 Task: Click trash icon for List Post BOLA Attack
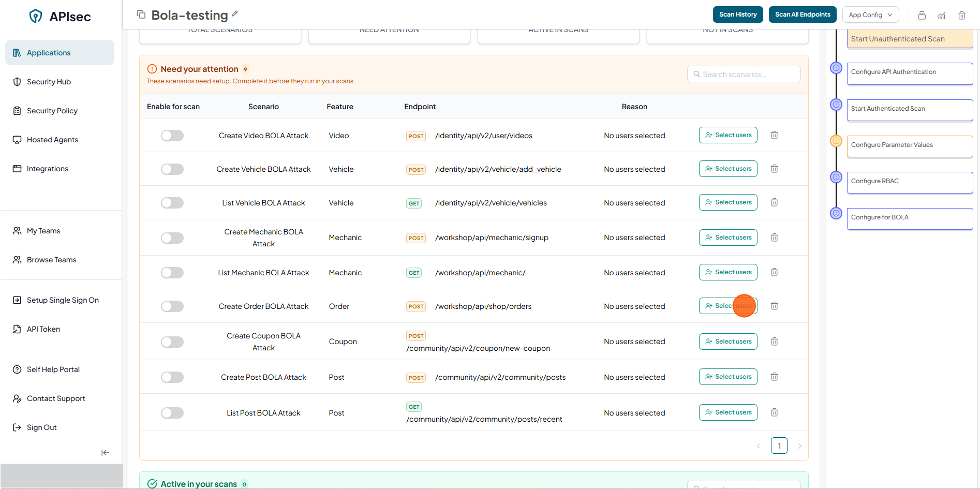pos(774,412)
